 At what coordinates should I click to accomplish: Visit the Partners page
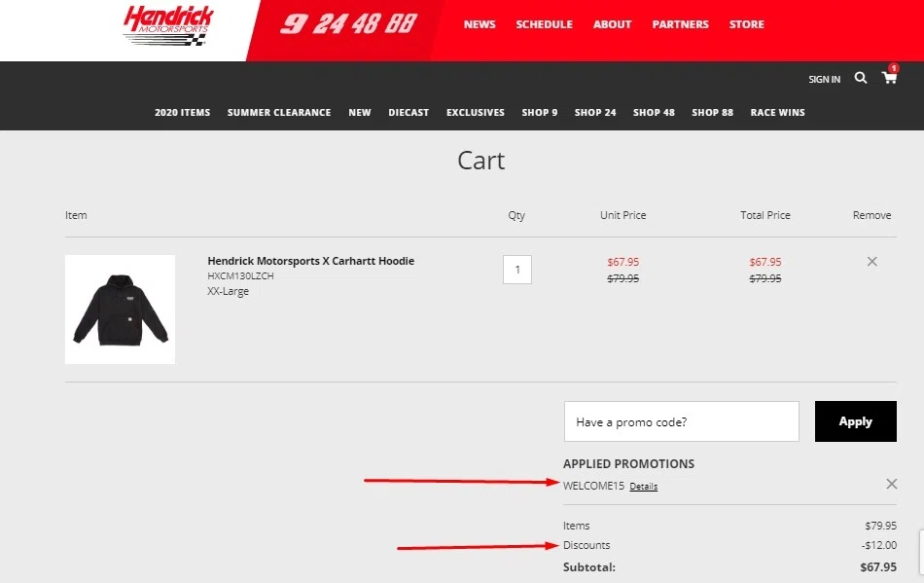[680, 24]
